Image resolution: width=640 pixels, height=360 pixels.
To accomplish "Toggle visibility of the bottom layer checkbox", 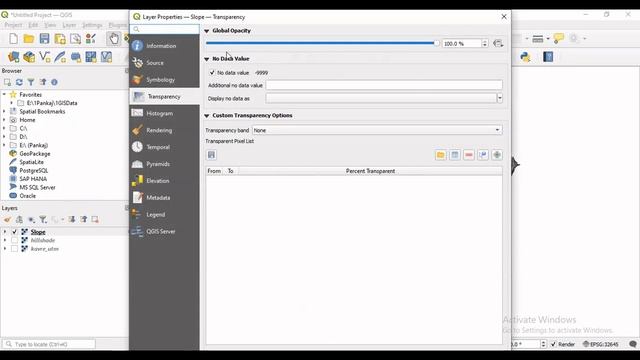I will (x=14, y=249).
